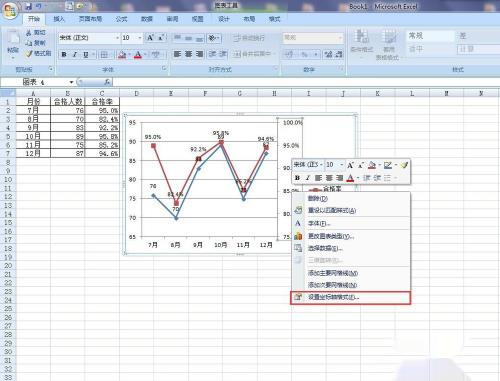Click the ribbon fill color bucket
The image size is (500, 381).
122,54
